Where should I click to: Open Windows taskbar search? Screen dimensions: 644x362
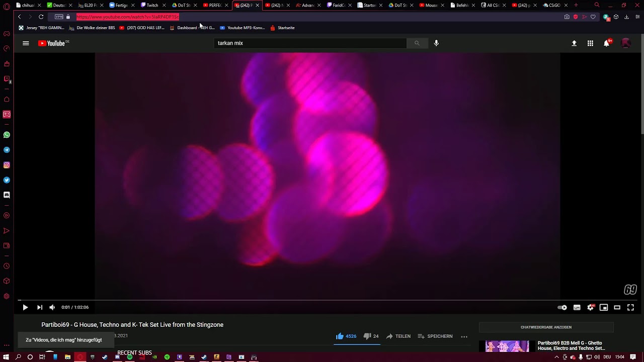coord(18,357)
